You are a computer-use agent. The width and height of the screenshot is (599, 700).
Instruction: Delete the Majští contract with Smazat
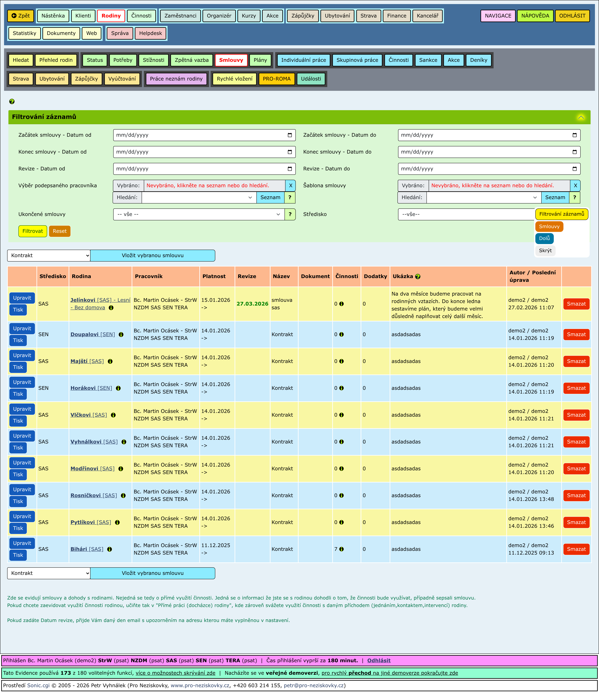[x=576, y=361]
